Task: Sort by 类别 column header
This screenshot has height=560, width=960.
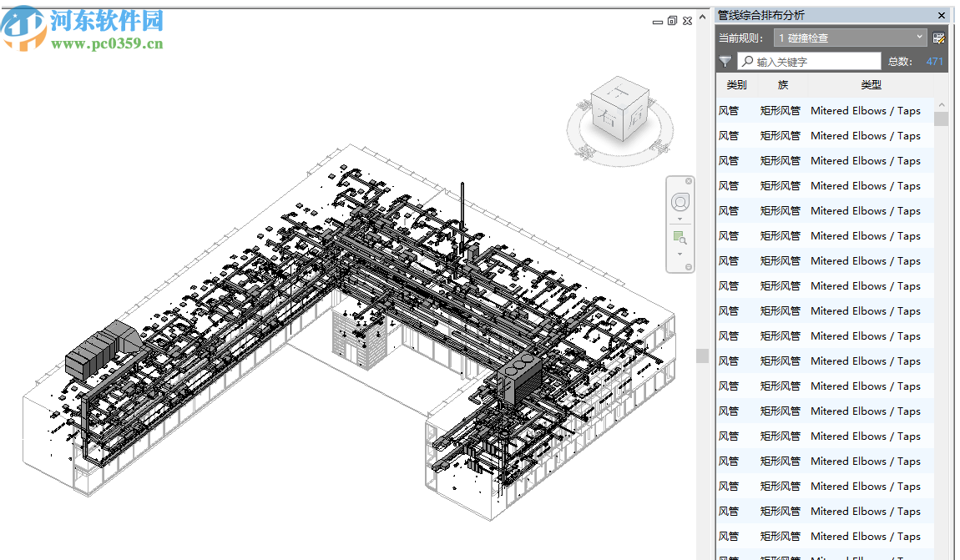Action: tap(736, 85)
